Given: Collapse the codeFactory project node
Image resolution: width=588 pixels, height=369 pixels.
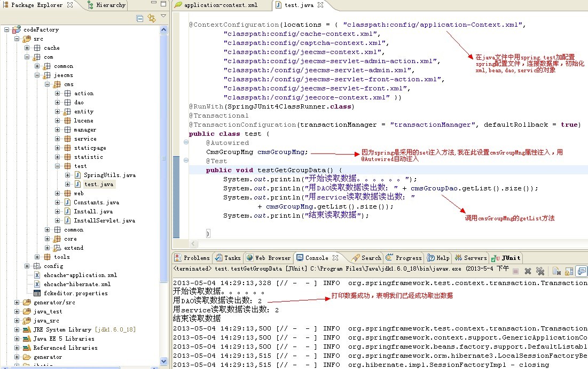Looking at the screenshot, I should [x=7, y=29].
